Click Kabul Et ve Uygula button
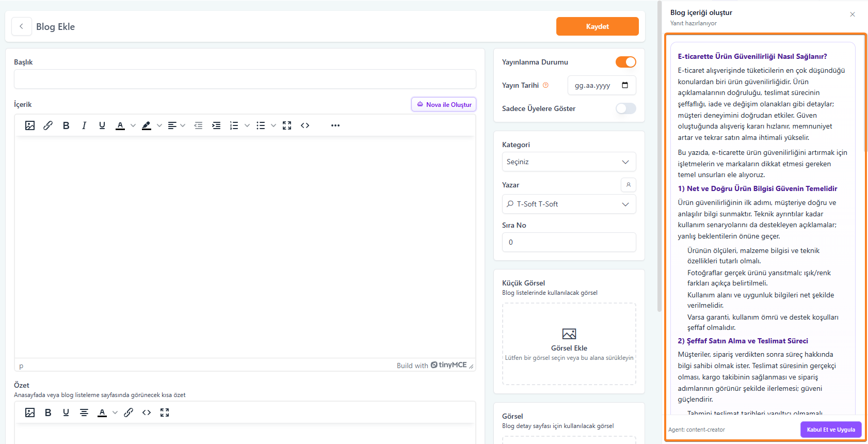The image size is (868, 444). click(831, 430)
